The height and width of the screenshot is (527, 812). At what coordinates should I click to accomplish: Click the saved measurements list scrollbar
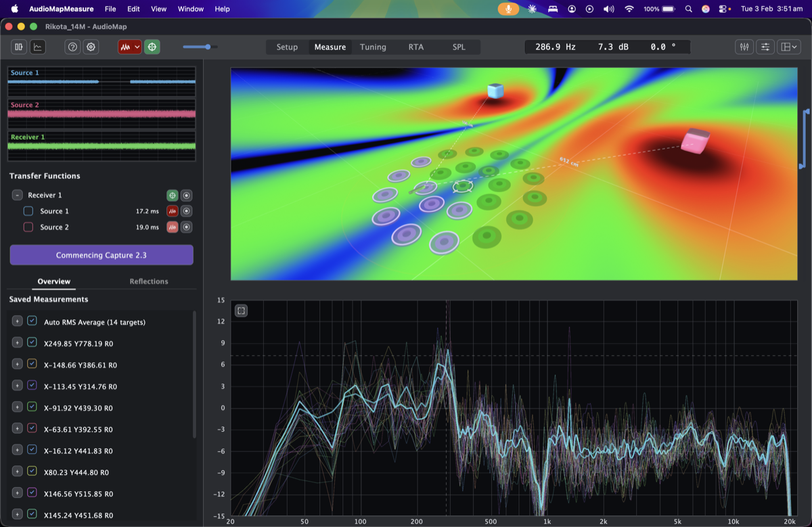[195, 373]
